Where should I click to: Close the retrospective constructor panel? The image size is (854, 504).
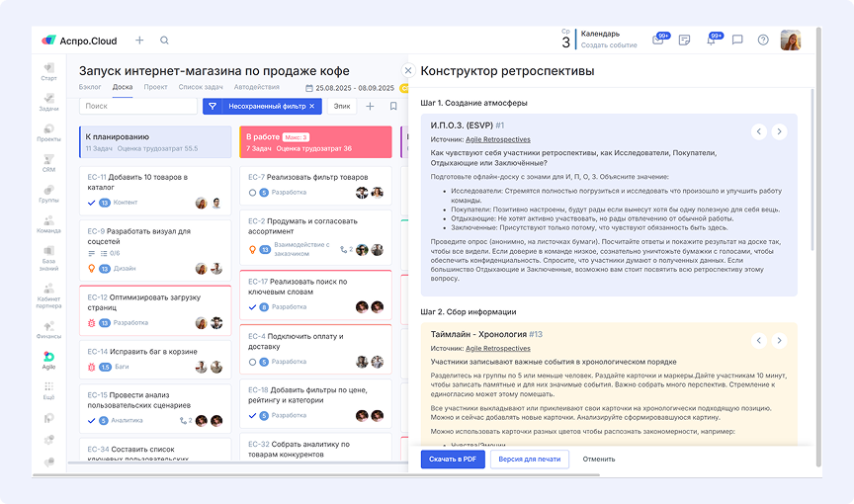407,70
